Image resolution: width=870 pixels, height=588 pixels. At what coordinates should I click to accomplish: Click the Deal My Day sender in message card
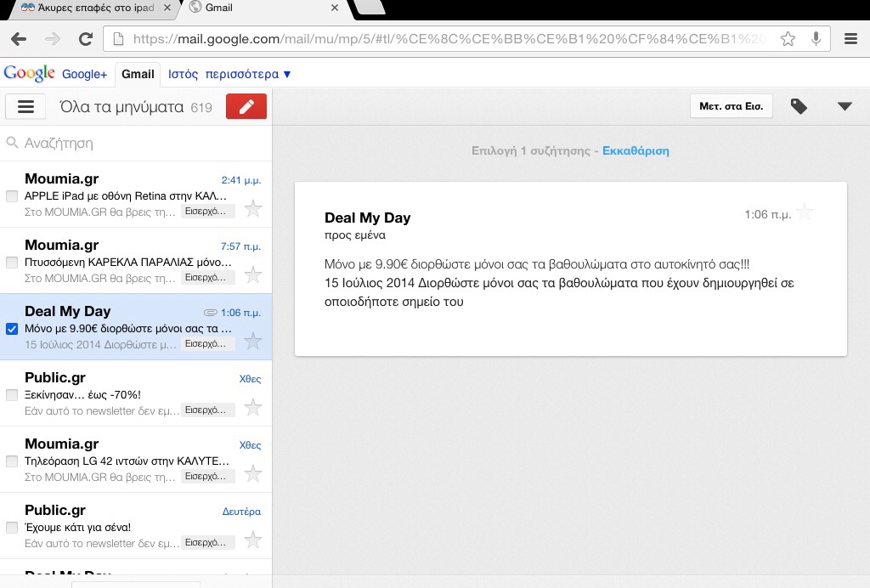[x=367, y=218]
